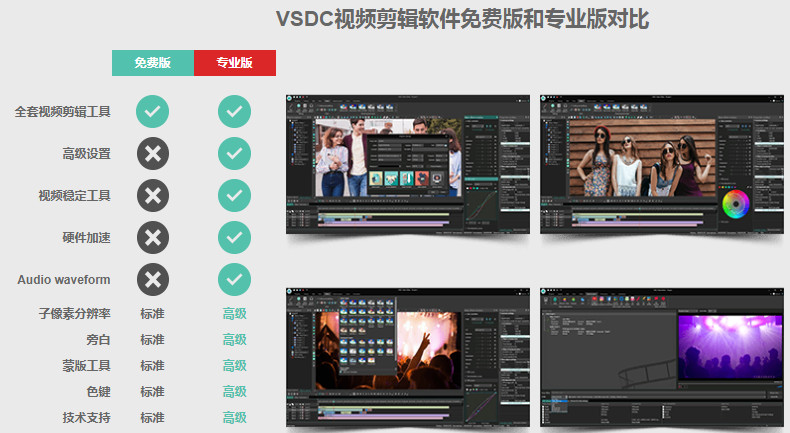Click 高级 in the 色键 row
This screenshot has height=433, width=790.
coord(235,392)
